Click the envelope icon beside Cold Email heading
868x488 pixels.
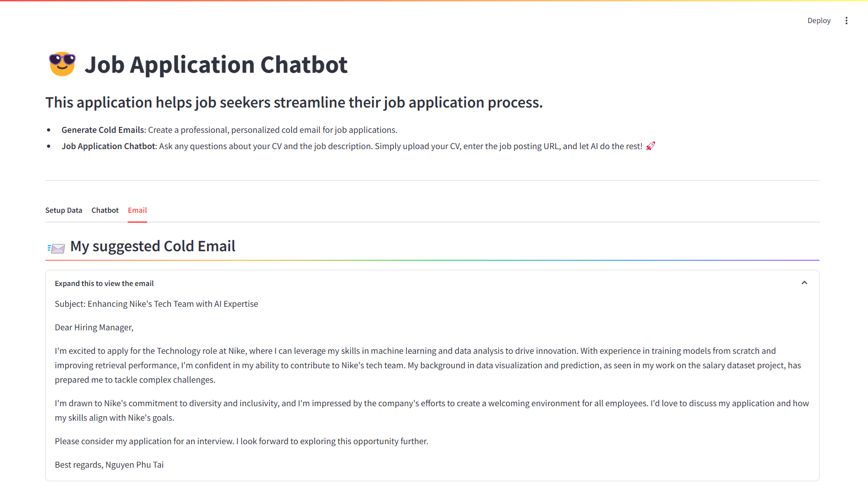click(56, 248)
